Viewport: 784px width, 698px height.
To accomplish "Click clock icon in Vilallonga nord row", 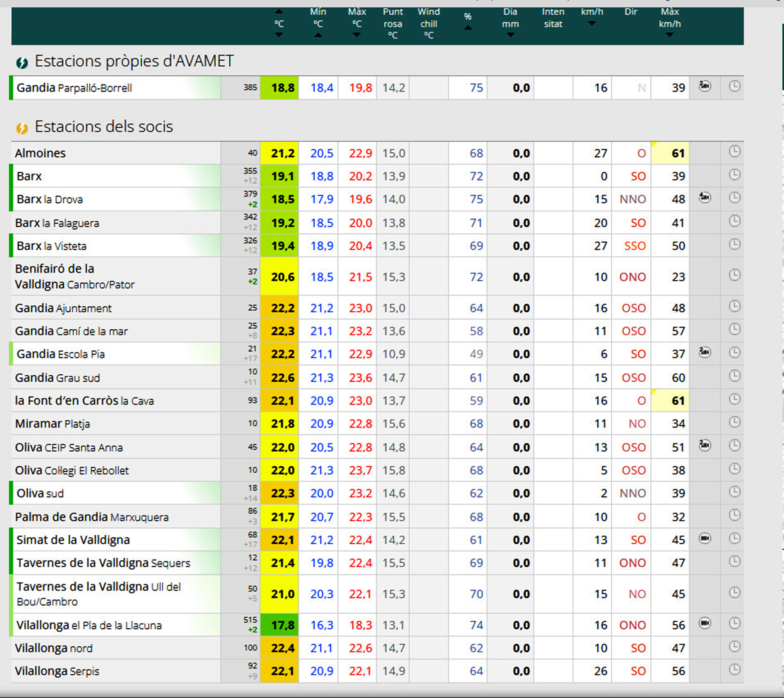I will point(734,647).
